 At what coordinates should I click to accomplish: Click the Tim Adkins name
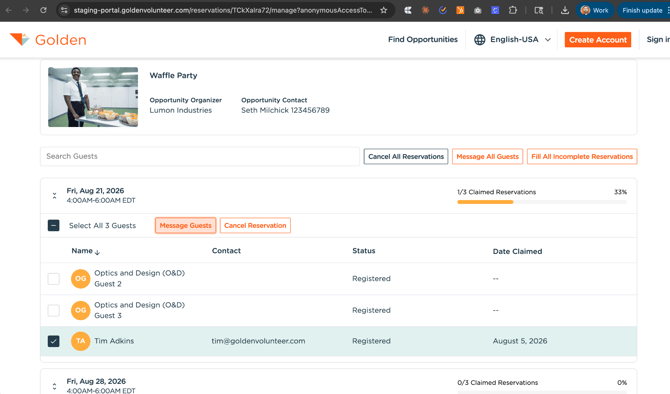click(114, 341)
